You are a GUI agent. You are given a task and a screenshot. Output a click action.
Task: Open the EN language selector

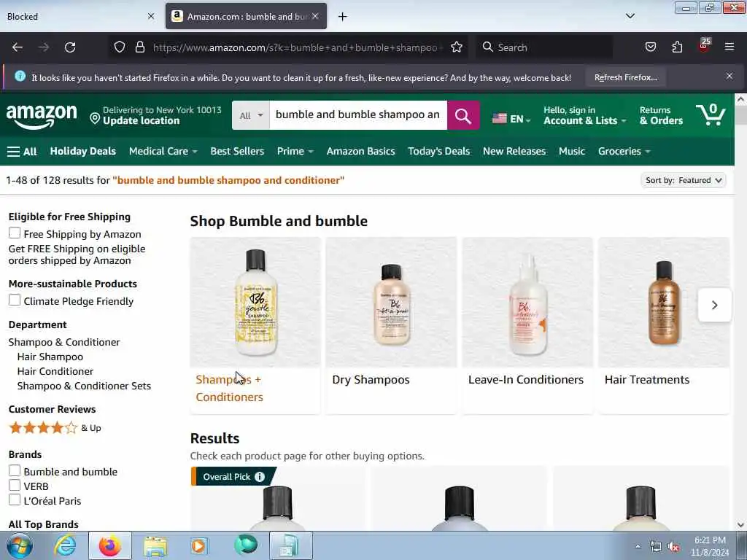511,119
